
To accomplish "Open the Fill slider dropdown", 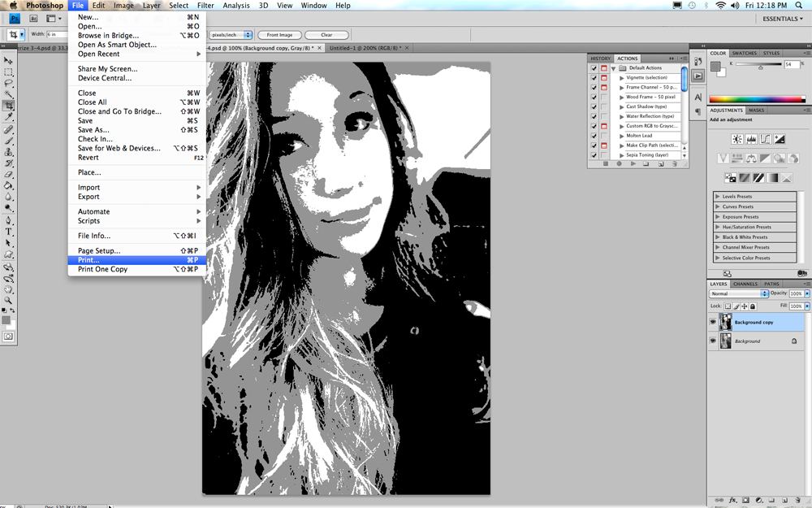I will coord(807,306).
